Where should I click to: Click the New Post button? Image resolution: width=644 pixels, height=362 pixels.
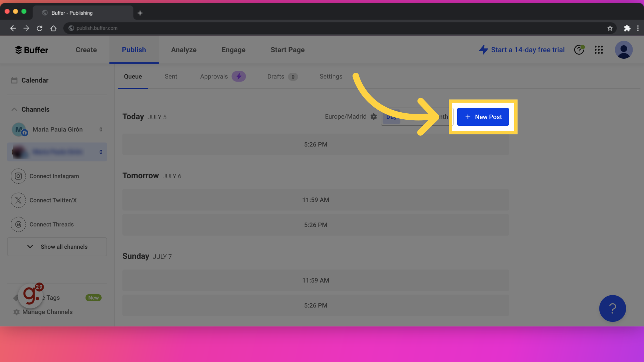(x=483, y=117)
